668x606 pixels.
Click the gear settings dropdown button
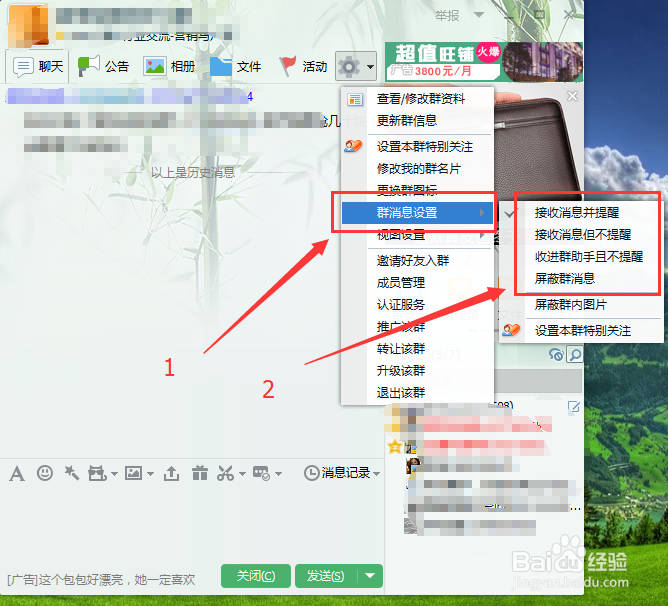(x=356, y=66)
